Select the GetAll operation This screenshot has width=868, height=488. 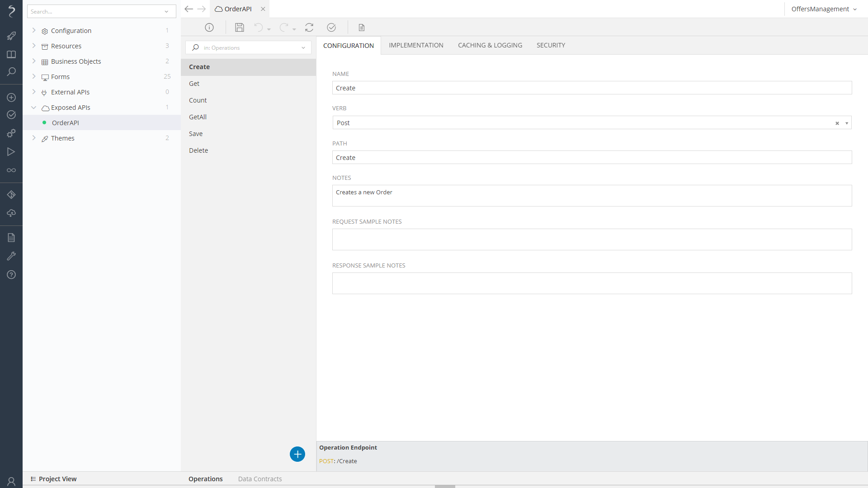click(x=198, y=117)
